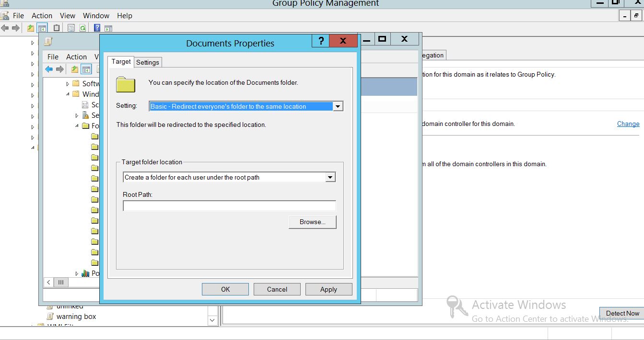Expand the Software Settings tree node
This screenshot has width=644, height=340.
(68, 84)
